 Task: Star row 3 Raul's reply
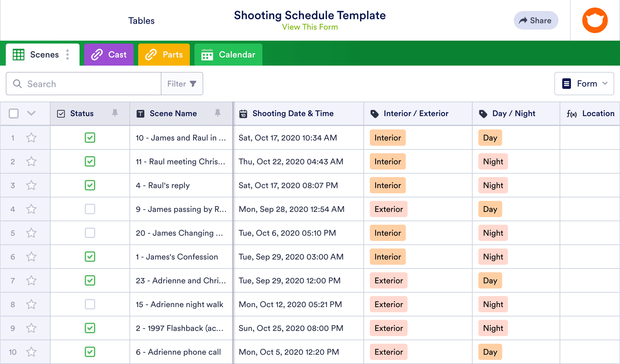coord(31,185)
